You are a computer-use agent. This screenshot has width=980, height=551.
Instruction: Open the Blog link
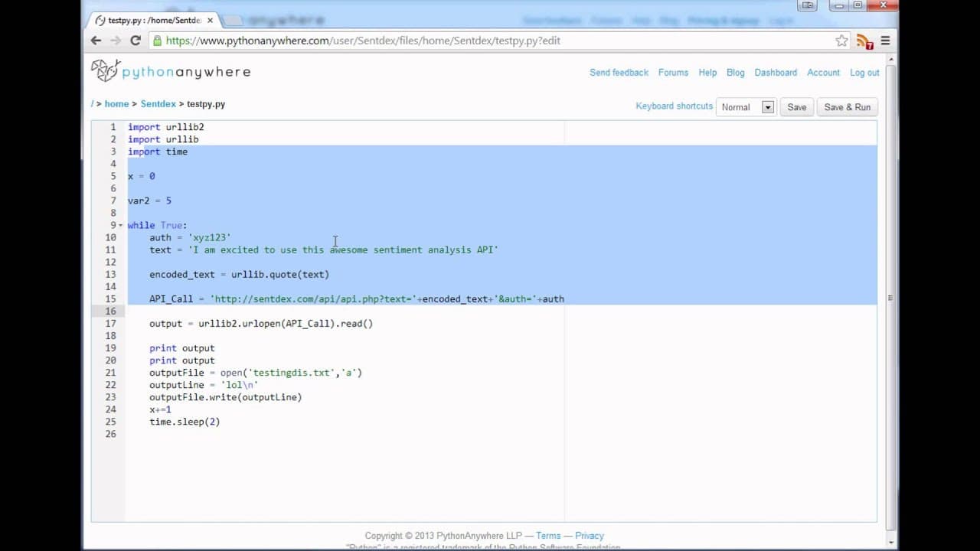735,72
